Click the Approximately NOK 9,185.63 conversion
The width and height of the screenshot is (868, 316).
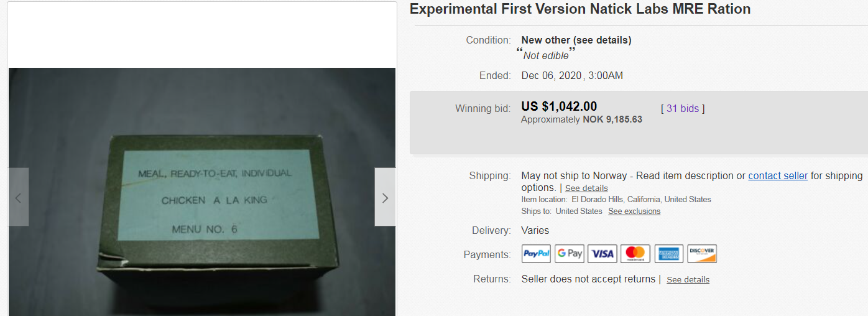click(581, 119)
